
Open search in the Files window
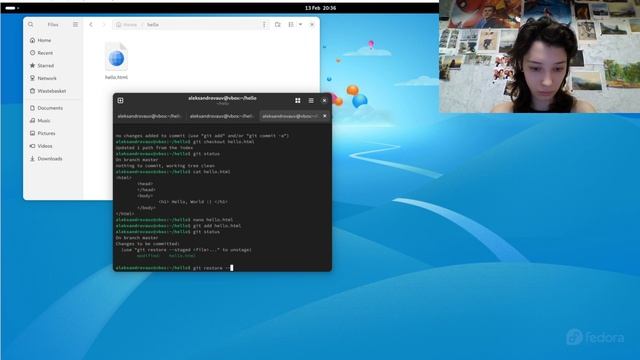[31, 24]
